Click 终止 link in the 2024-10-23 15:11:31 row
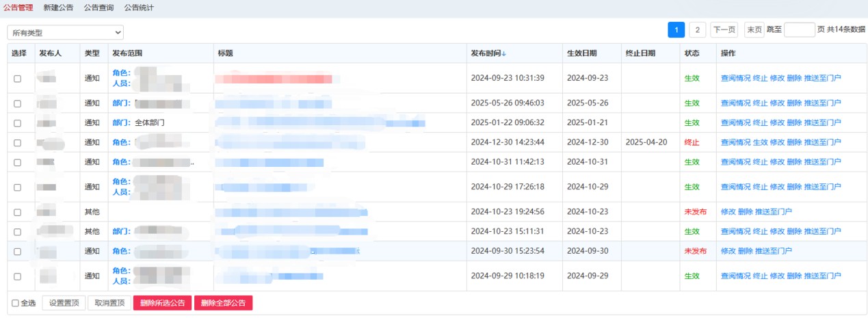This screenshot has width=868, height=318. pyautogui.click(x=761, y=232)
